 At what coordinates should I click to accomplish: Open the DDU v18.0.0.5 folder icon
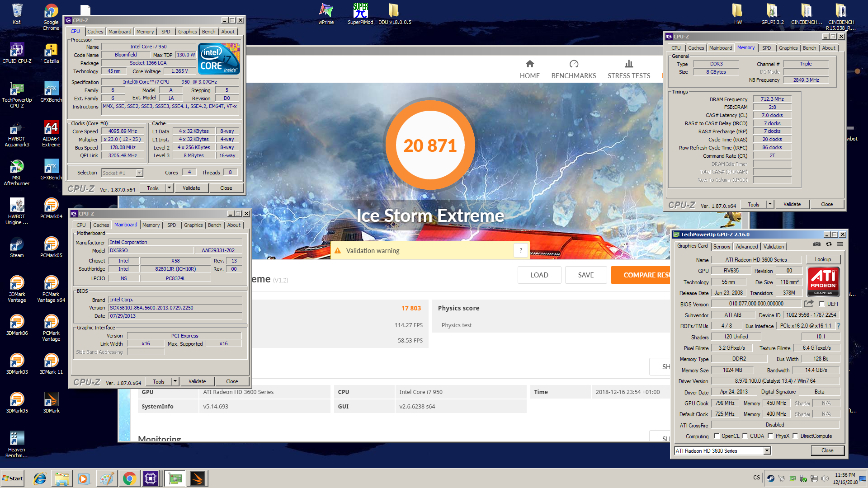pos(394,14)
